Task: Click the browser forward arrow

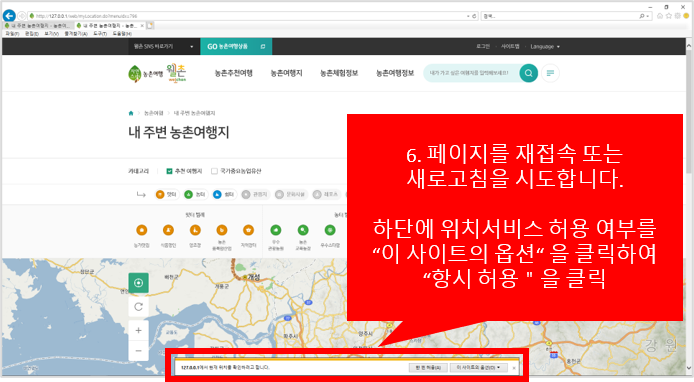Action: pyautogui.click(x=21, y=16)
